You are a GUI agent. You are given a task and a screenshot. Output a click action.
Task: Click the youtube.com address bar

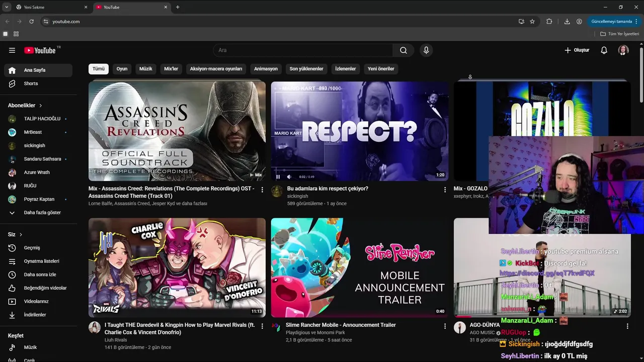279,22
